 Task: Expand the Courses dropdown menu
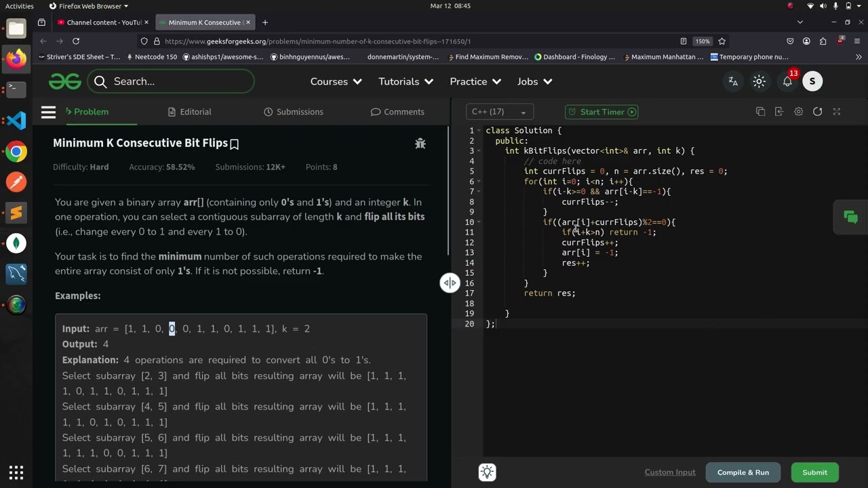(x=336, y=81)
